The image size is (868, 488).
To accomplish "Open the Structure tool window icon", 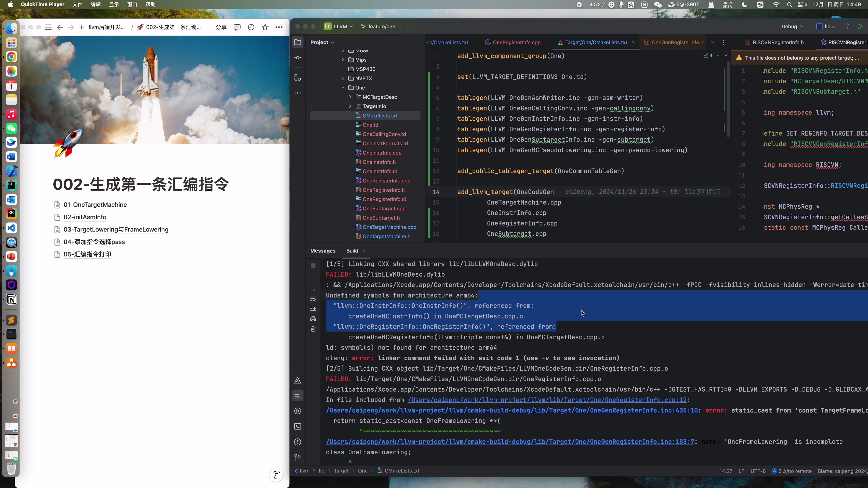I will click(298, 78).
